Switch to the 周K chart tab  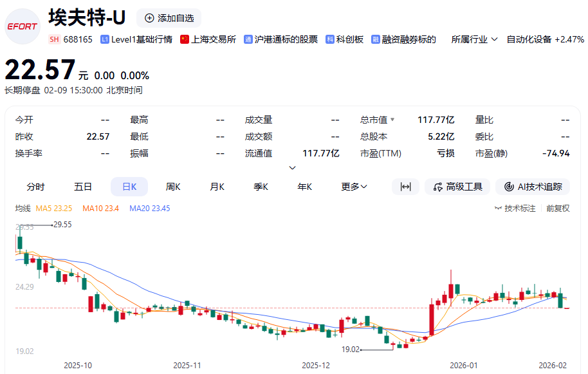pos(173,187)
